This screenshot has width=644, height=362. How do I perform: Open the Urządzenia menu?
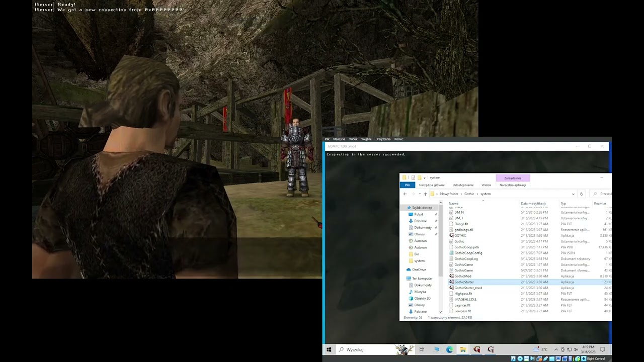383,139
